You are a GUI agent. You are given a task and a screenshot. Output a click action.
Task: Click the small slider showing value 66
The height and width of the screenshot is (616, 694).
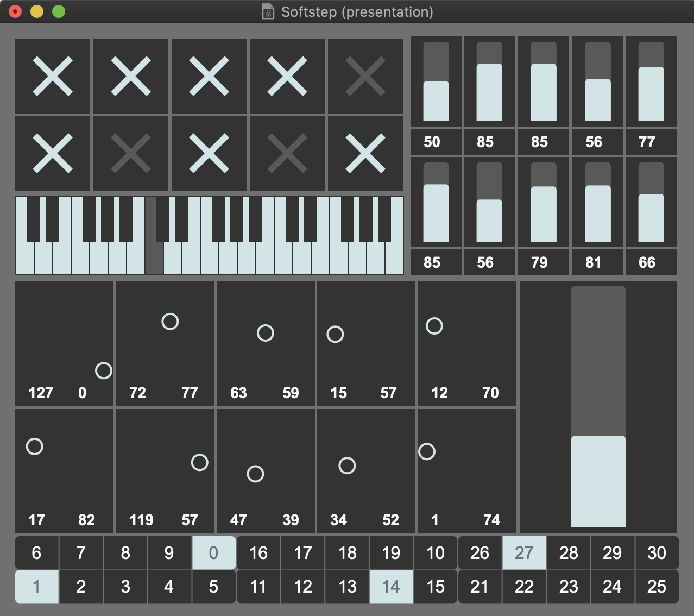click(x=651, y=203)
